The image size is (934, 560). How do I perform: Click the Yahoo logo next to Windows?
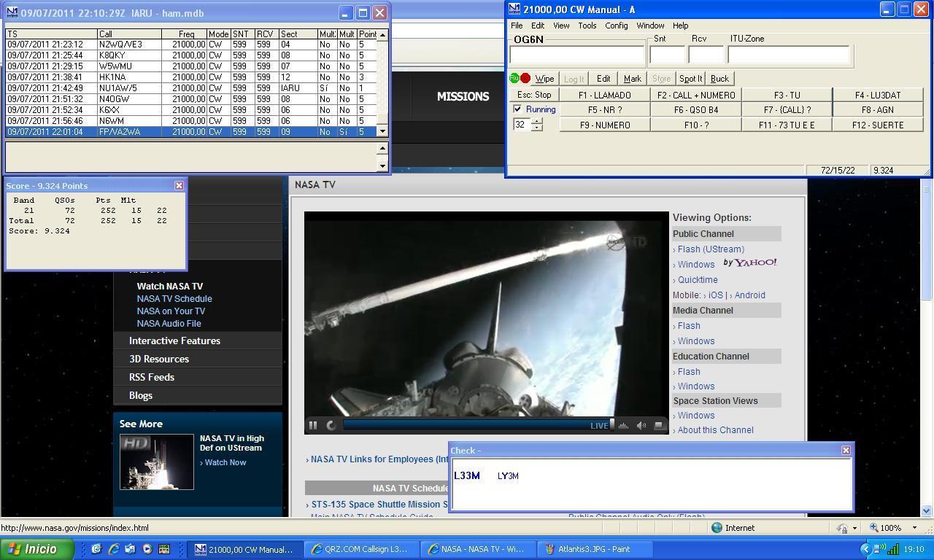750,262
